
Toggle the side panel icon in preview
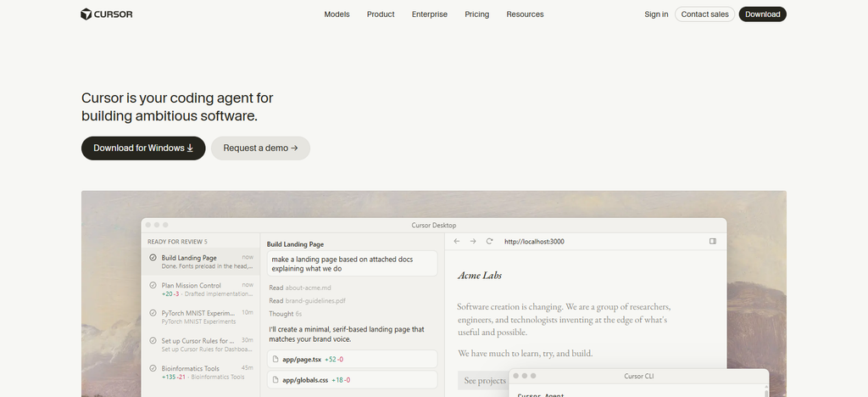tap(713, 242)
